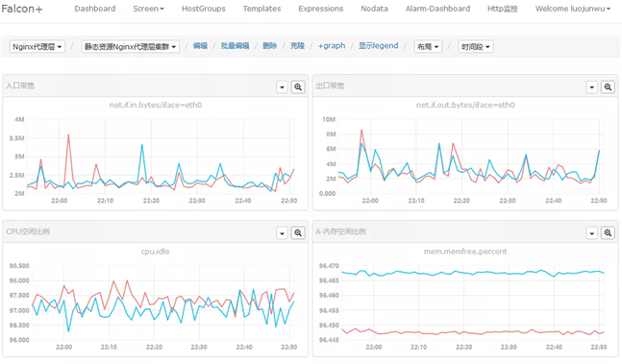Expand the Nginx代理层 dropdown
Screen dimensions: 622x364
click(37, 47)
